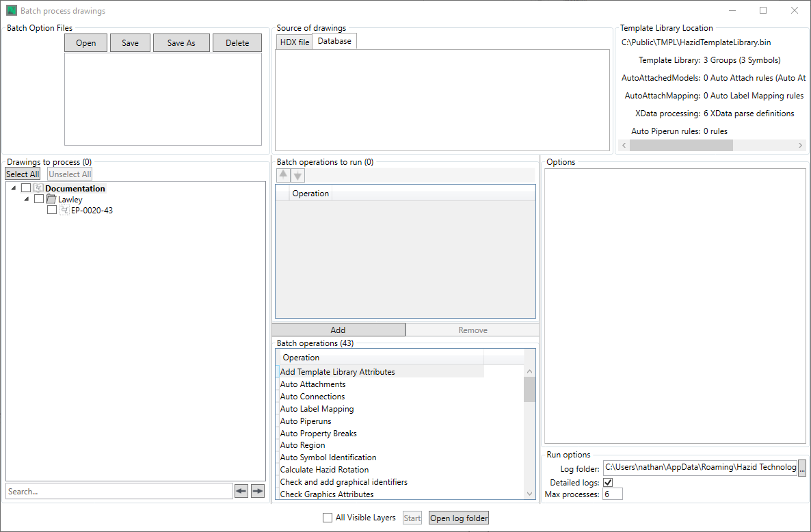Tick the EP-0020-43 drawing checkbox
811x532 pixels.
52,211
